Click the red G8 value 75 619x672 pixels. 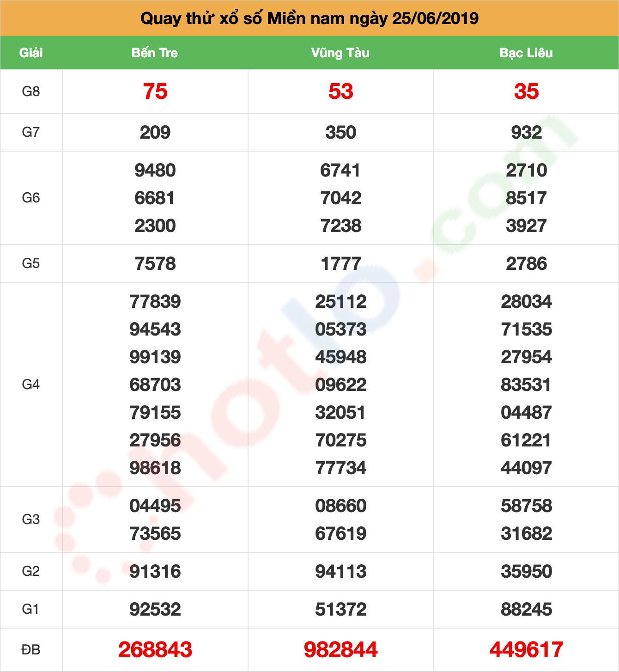pyautogui.click(x=155, y=92)
